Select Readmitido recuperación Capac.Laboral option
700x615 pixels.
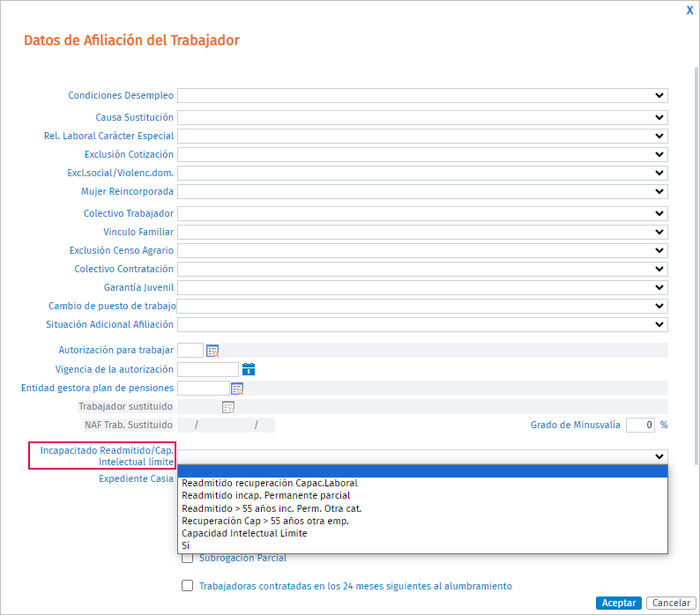pos(422,483)
